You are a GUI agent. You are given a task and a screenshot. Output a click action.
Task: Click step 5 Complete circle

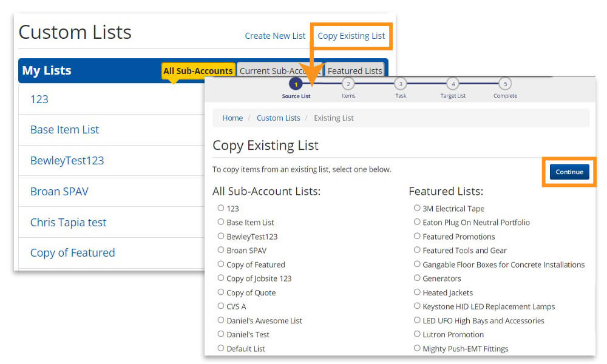click(x=505, y=84)
